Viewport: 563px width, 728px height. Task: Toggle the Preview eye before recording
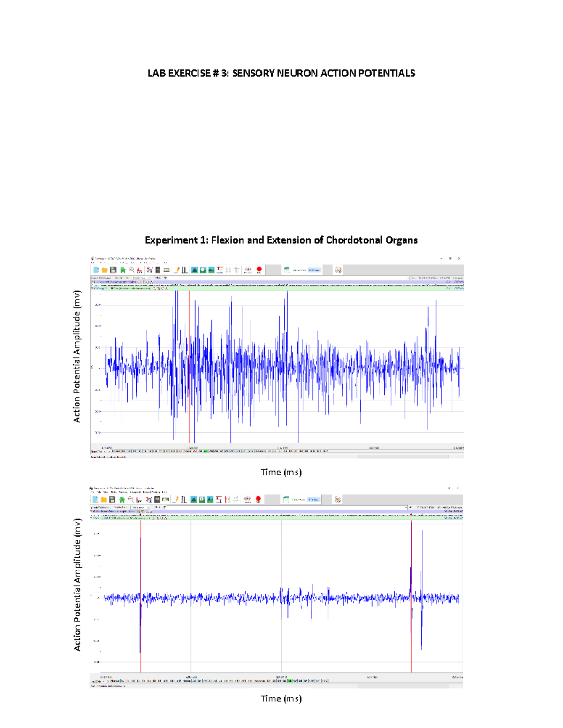[247, 270]
